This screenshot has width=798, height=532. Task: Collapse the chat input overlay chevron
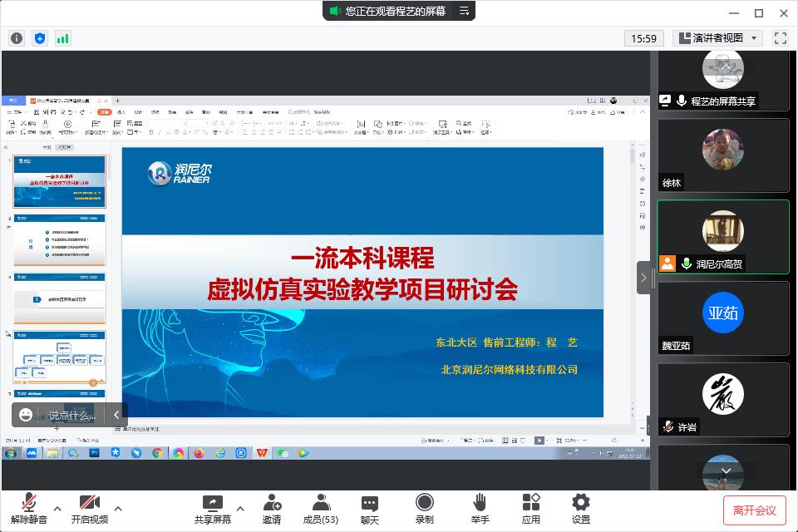tap(116, 415)
